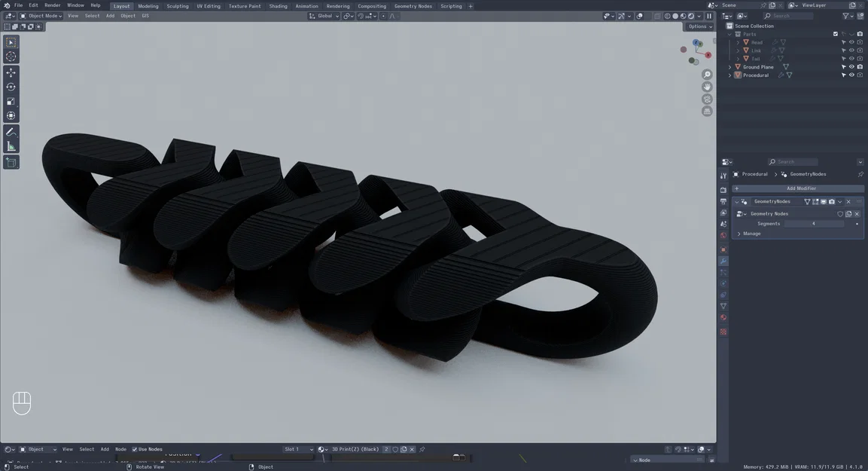
Task: Expand the Manage section of the modifier
Action: (x=751, y=234)
